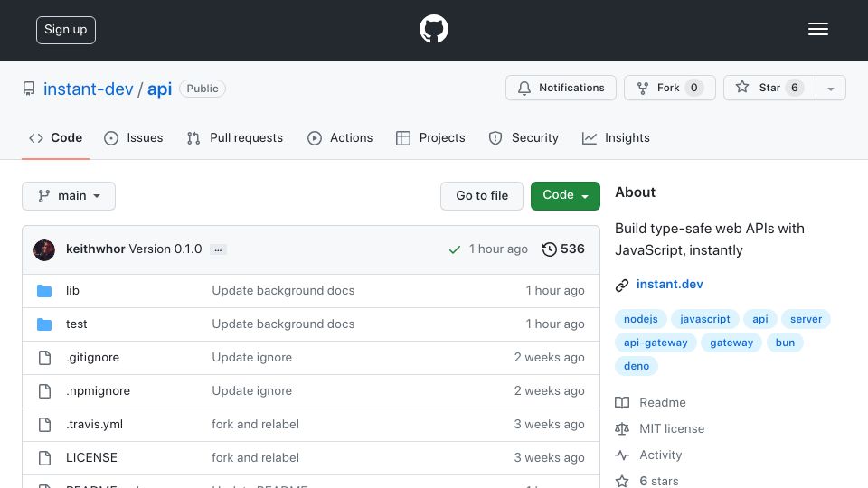Click the Go to file button

click(482, 196)
